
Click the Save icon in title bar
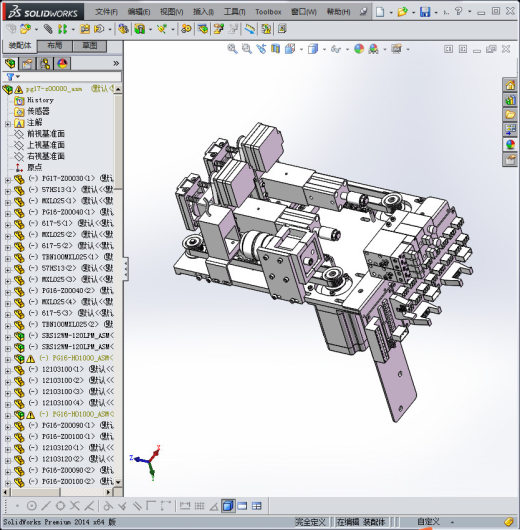coord(425,12)
